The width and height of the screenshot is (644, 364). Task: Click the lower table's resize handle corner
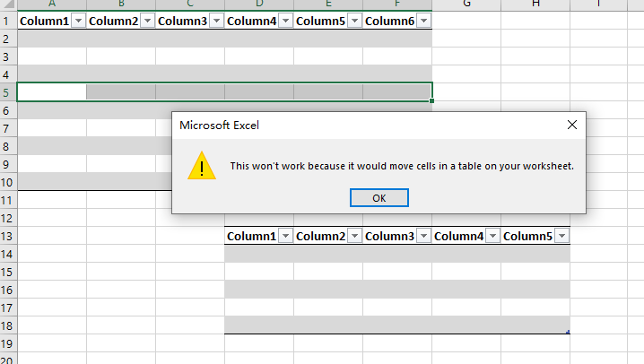568,332
